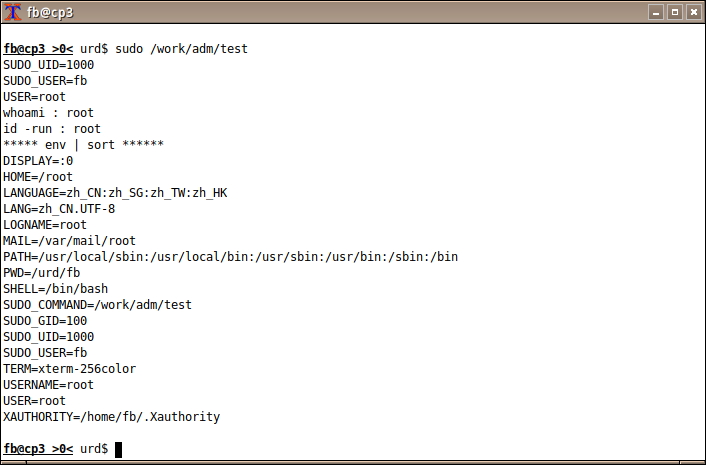Click the XAUTHORITY=/home/fb/.Xauthority line
The image size is (706, 465).
pos(112,417)
